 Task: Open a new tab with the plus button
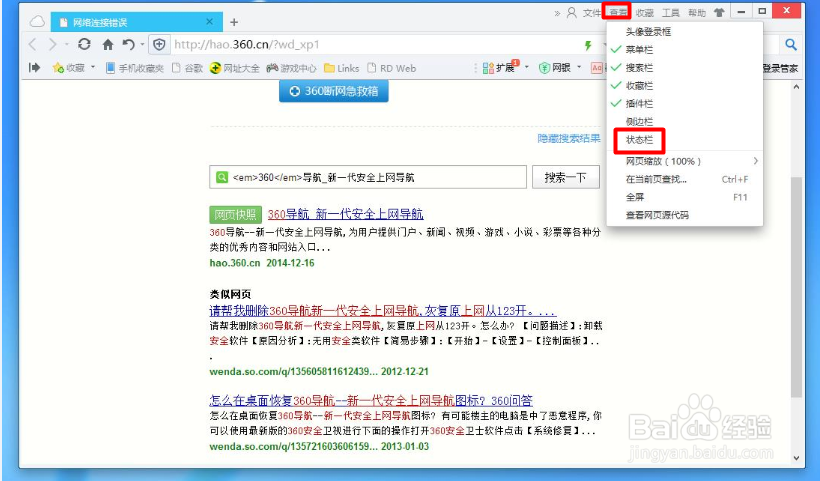pyautogui.click(x=234, y=22)
